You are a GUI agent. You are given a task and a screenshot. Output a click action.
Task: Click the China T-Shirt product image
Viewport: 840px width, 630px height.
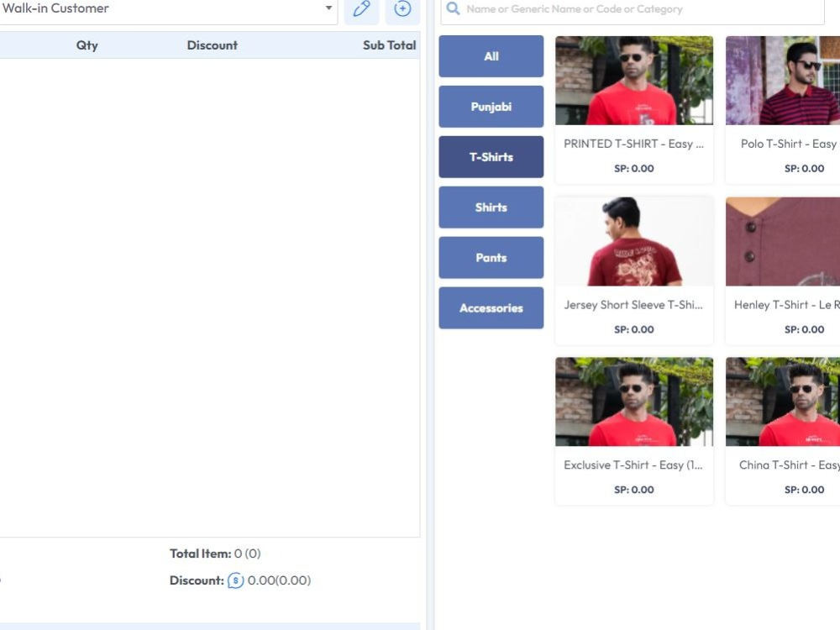783,402
